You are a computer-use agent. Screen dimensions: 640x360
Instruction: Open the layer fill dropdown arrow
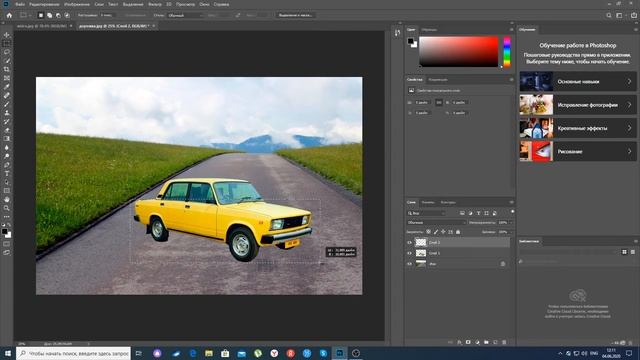511,232
